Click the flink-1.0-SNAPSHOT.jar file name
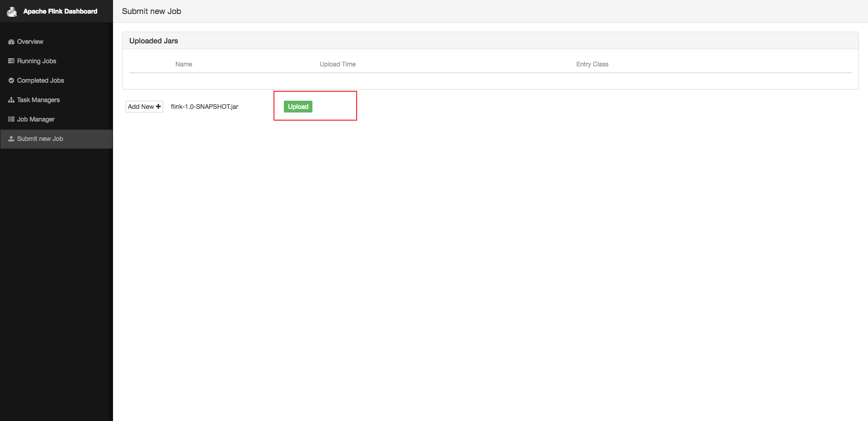Screen dimensions: 868x421 click(204, 107)
